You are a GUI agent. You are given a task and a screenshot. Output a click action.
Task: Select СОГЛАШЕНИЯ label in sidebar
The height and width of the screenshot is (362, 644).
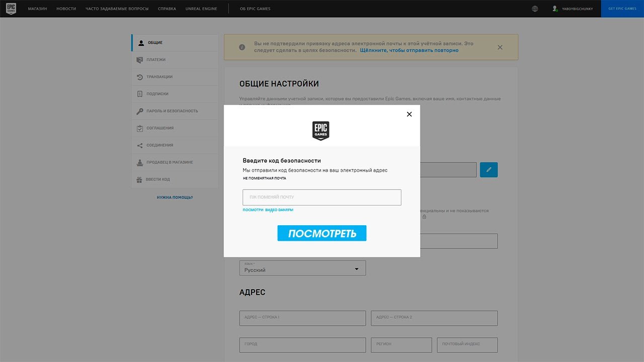coord(160,128)
